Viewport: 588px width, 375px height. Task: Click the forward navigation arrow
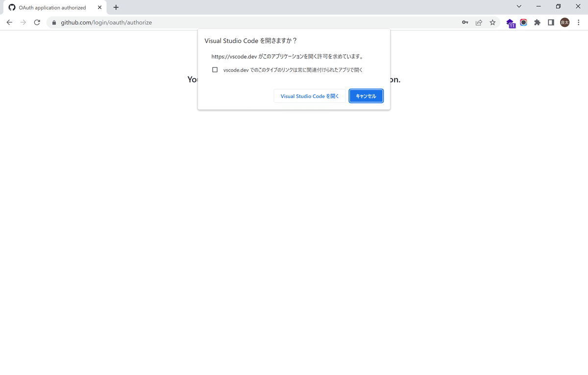tap(23, 23)
